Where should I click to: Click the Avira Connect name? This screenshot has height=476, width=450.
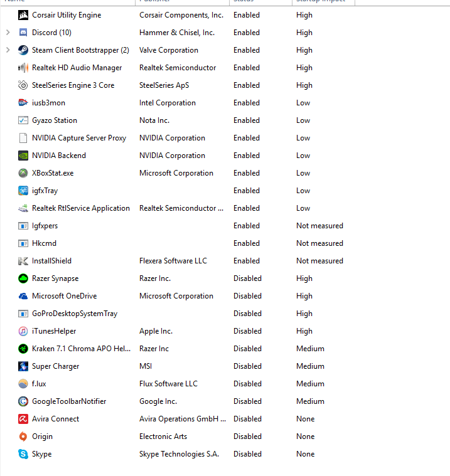point(56,419)
